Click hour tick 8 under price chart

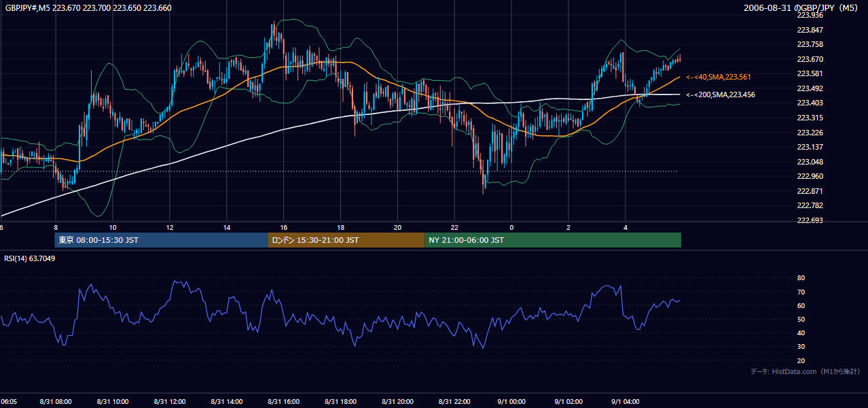(56, 227)
